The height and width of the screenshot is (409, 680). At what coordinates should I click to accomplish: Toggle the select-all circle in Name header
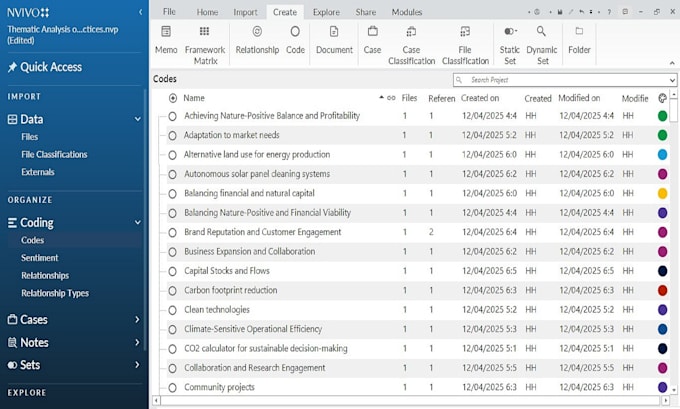(173, 98)
